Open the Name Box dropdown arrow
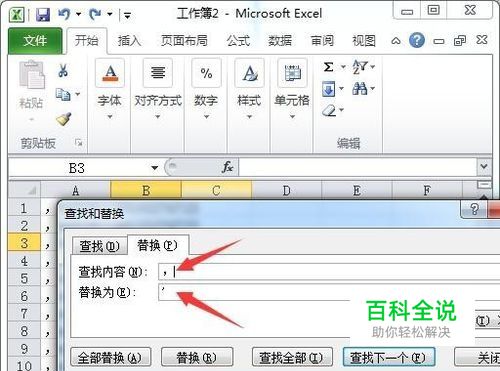The width and height of the screenshot is (500, 371). point(154,168)
